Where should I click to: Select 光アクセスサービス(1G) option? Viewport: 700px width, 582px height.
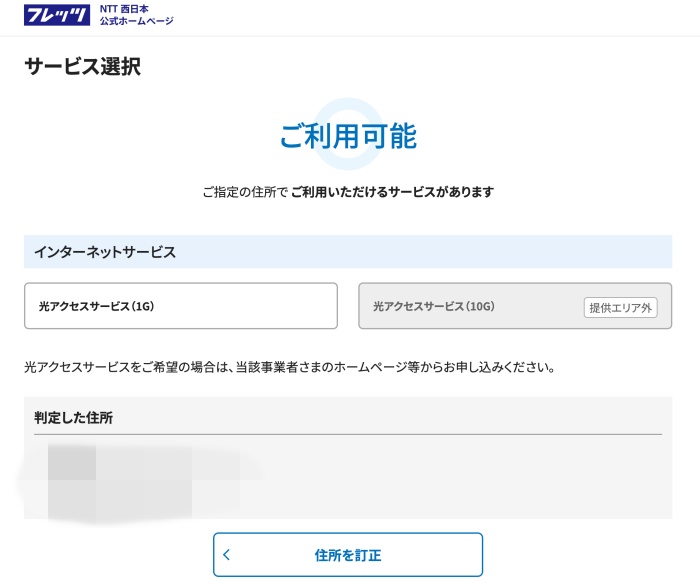pos(181,306)
